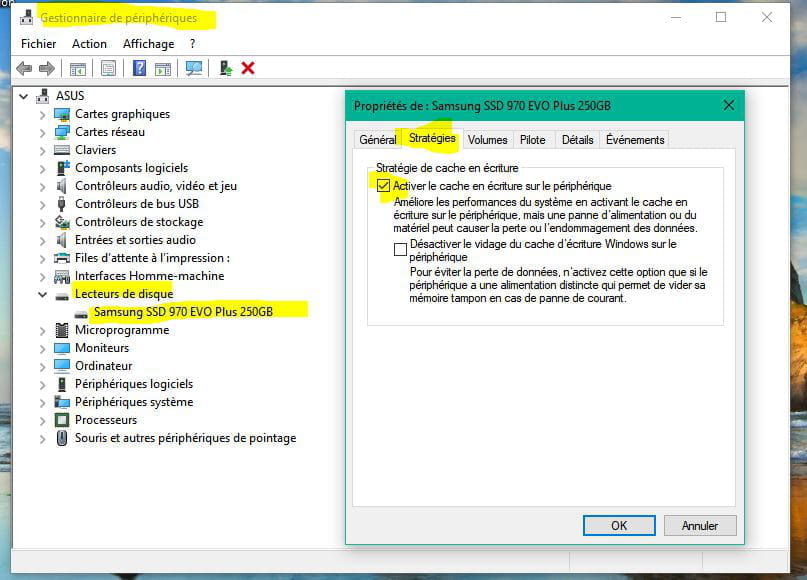Viewport: 807px width, 580px height.
Task: Click the Périphériques système icon
Action: [x=62, y=402]
